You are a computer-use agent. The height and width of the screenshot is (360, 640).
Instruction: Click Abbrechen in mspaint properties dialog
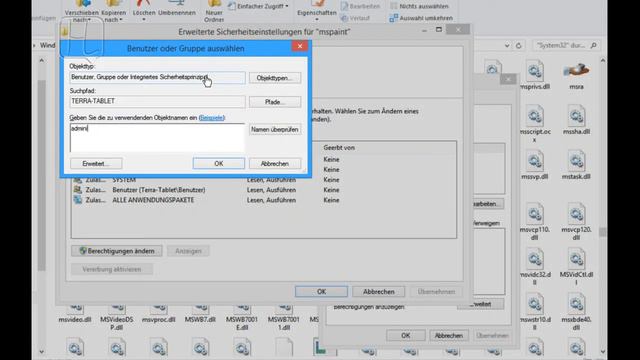point(449,336)
